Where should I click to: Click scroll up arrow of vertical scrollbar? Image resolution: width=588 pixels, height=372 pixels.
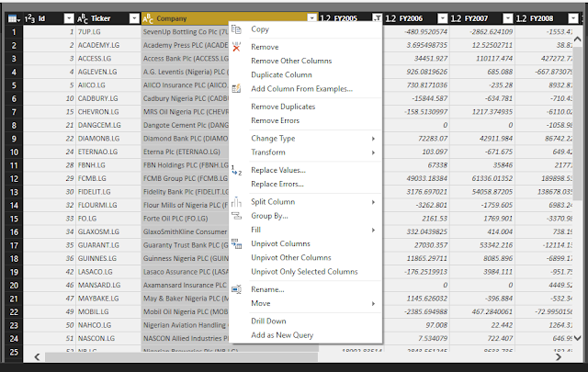[578, 39]
